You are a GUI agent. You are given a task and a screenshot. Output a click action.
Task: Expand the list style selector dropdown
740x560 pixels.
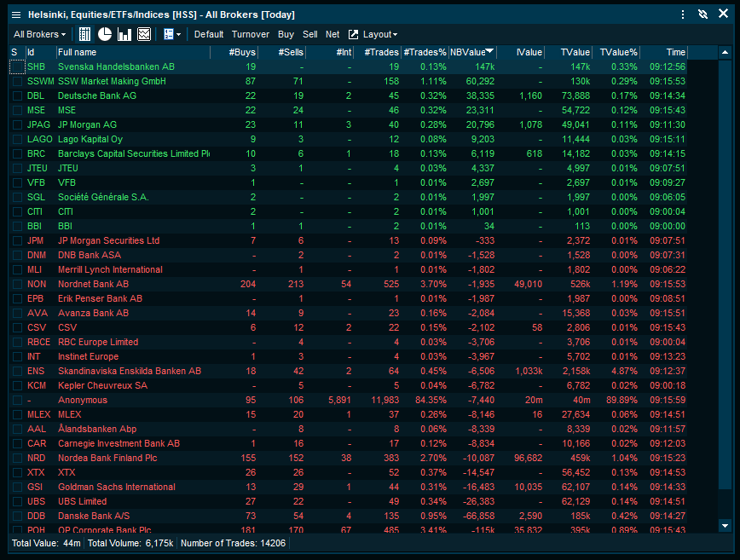[x=171, y=34]
